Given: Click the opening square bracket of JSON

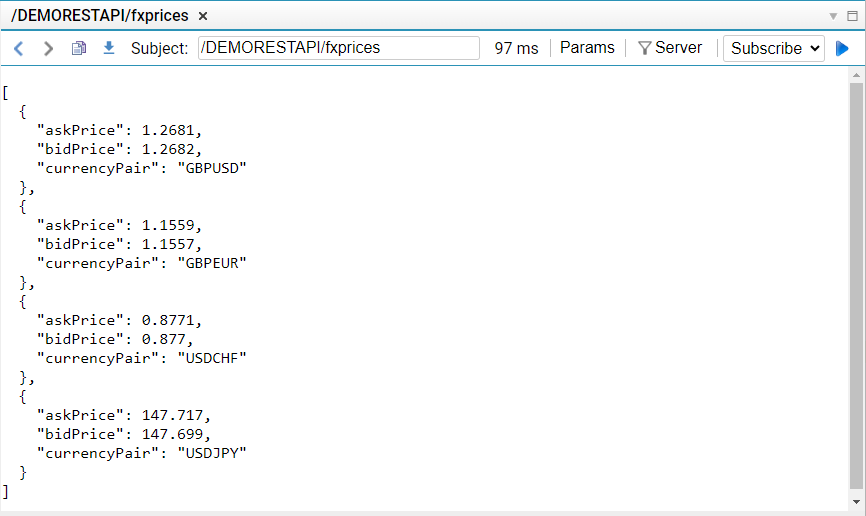Looking at the screenshot, I should point(6,92).
